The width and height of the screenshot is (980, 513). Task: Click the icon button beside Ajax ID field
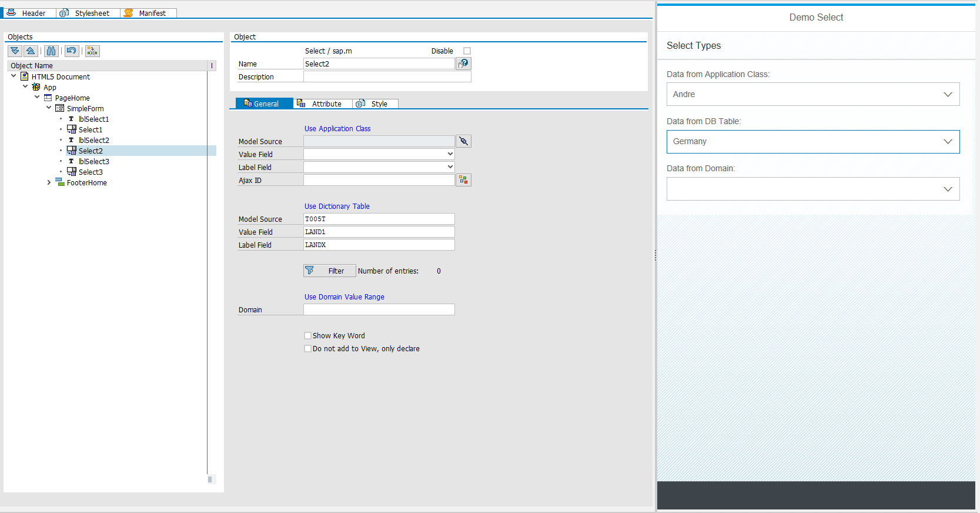(x=464, y=180)
